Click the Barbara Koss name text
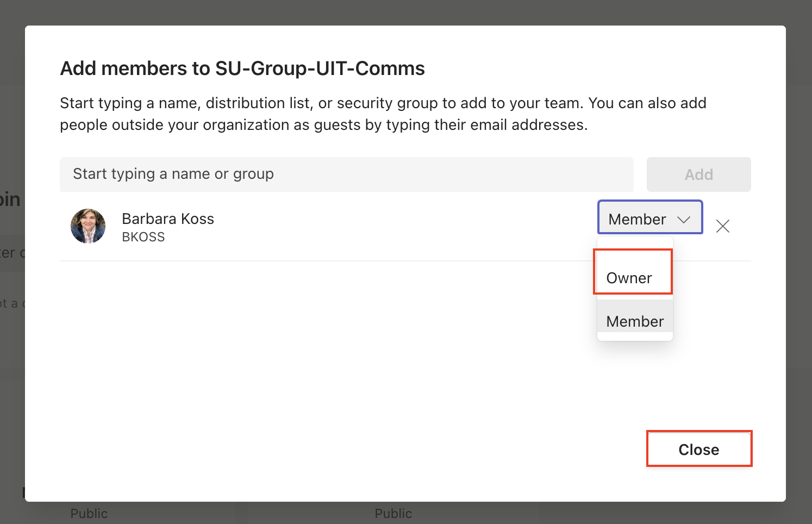812x524 pixels. coord(168,219)
